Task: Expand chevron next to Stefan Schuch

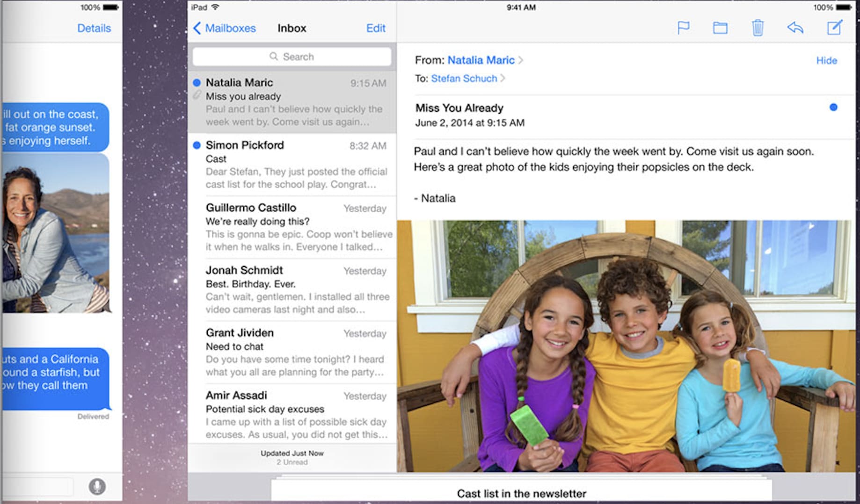Action: (503, 78)
